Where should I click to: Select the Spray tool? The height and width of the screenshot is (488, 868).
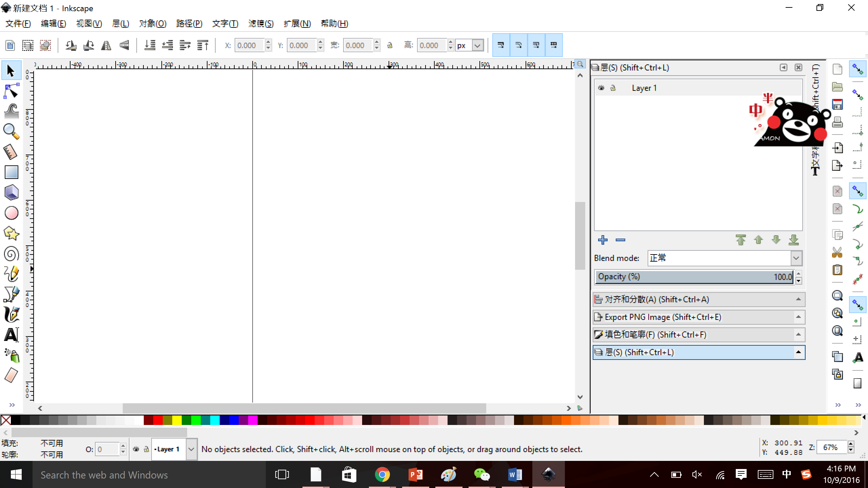tap(11, 355)
